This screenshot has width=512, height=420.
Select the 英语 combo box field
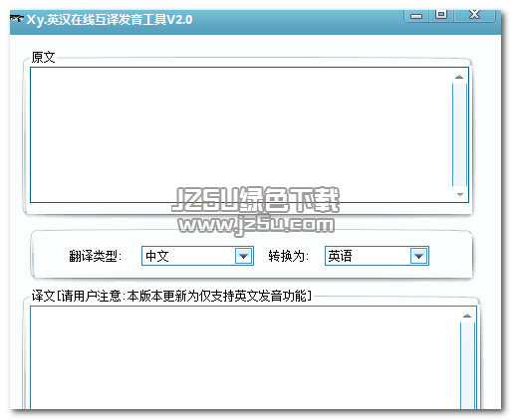pos(377,256)
